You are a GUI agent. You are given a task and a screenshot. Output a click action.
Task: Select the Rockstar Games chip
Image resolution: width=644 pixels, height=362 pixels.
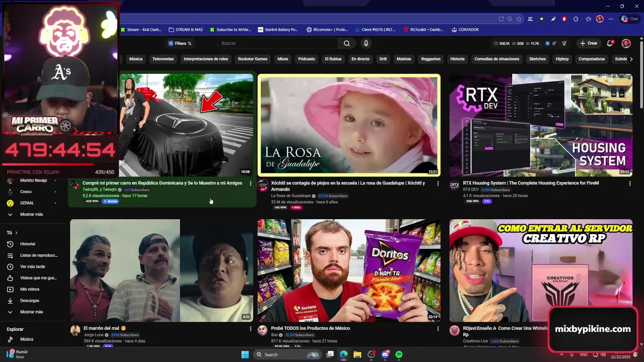point(253,59)
